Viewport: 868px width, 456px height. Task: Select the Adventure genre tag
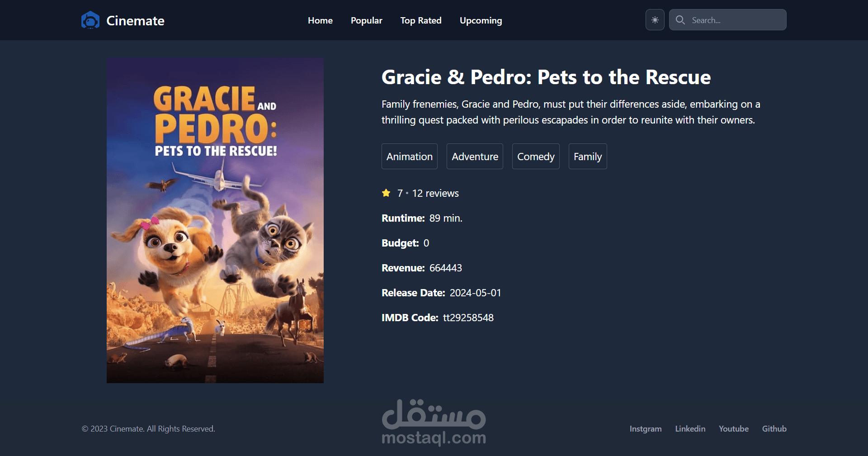tap(475, 157)
